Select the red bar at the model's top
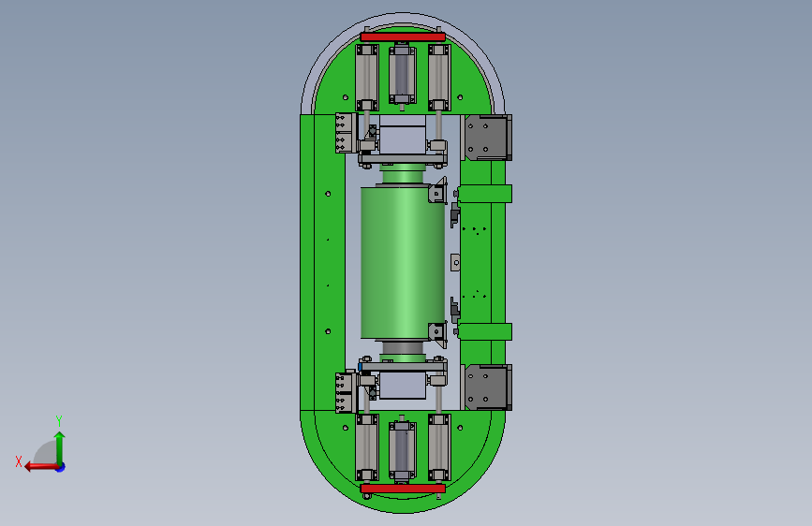This screenshot has width=812, height=526. [403, 37]
